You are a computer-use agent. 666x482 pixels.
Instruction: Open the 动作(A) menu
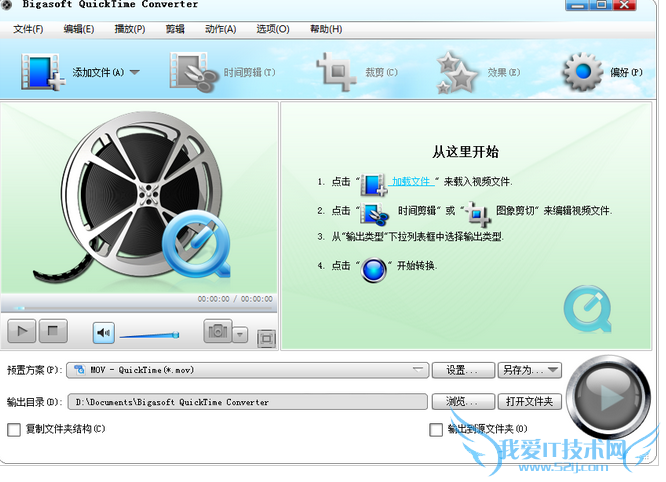click(x=220, y=29)
